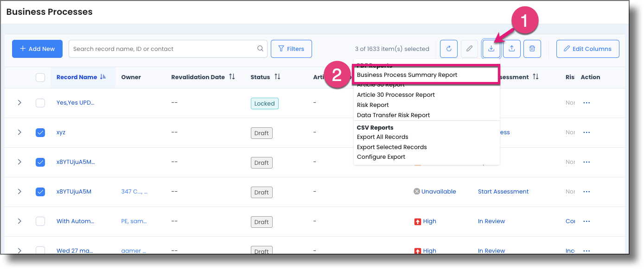This screenshot has height=269, width=644.
Task: Click the delete trash icon
Action: pos(532,49)
